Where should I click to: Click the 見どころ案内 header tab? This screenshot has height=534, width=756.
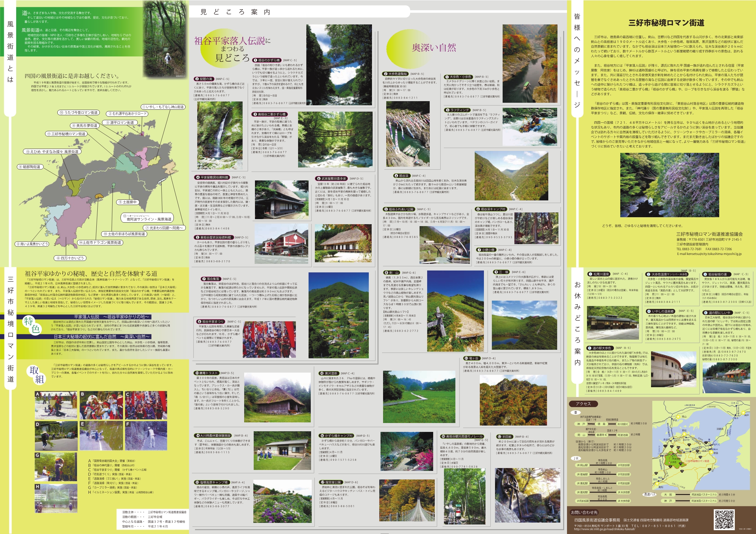click(235, 12)
